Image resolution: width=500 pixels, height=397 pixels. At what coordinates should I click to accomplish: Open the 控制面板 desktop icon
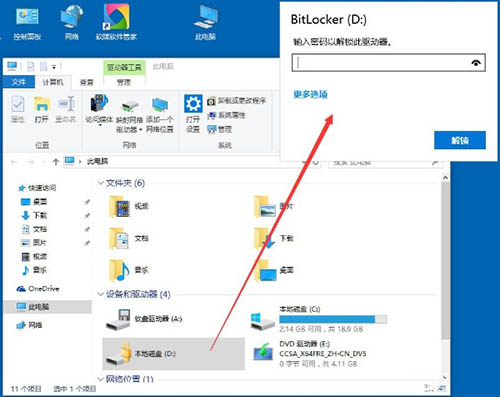pyautogui.click(x=27, y=24)
